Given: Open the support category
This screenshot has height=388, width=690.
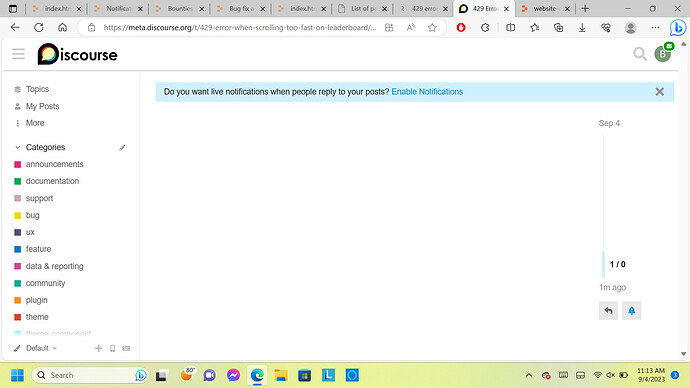Looking at the screenshot, I should 39,198.
